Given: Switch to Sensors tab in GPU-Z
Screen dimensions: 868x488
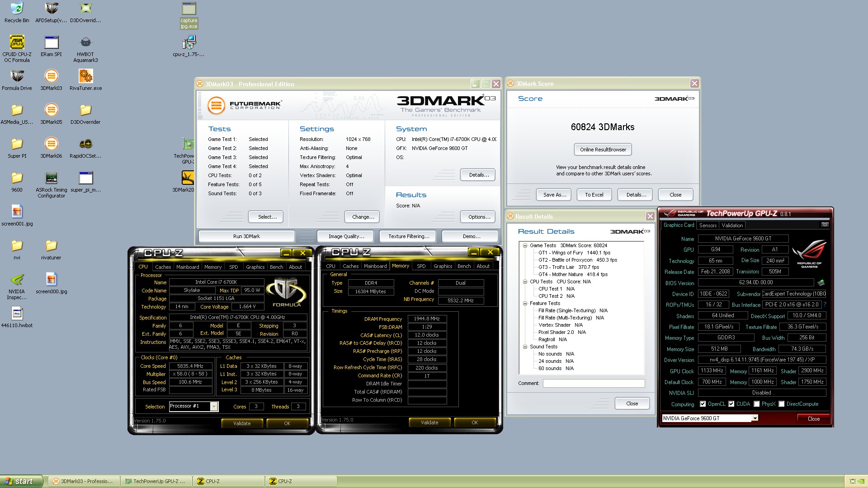Looking at the screenshot, I should pyautogui.click(x=708, y=225).
